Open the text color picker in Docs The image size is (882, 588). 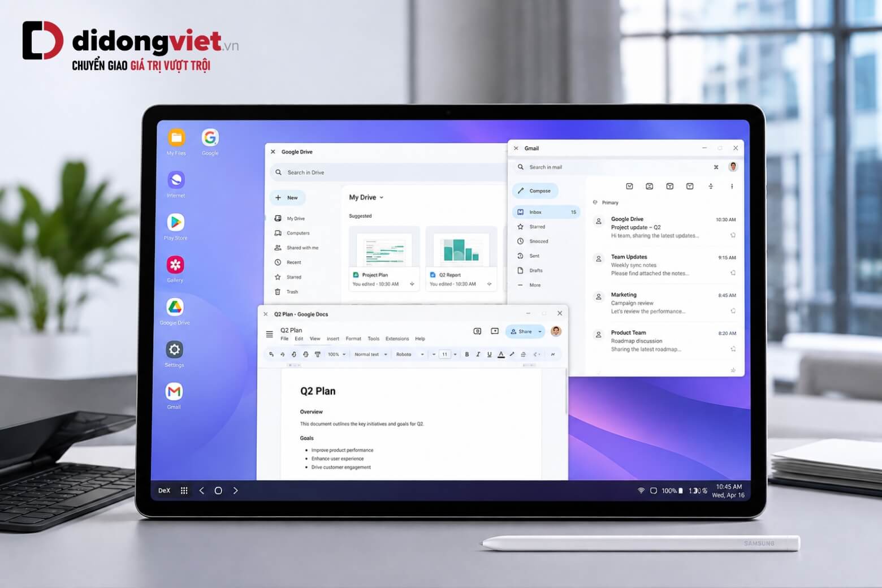pyautogui.click(x=501, y=354)
